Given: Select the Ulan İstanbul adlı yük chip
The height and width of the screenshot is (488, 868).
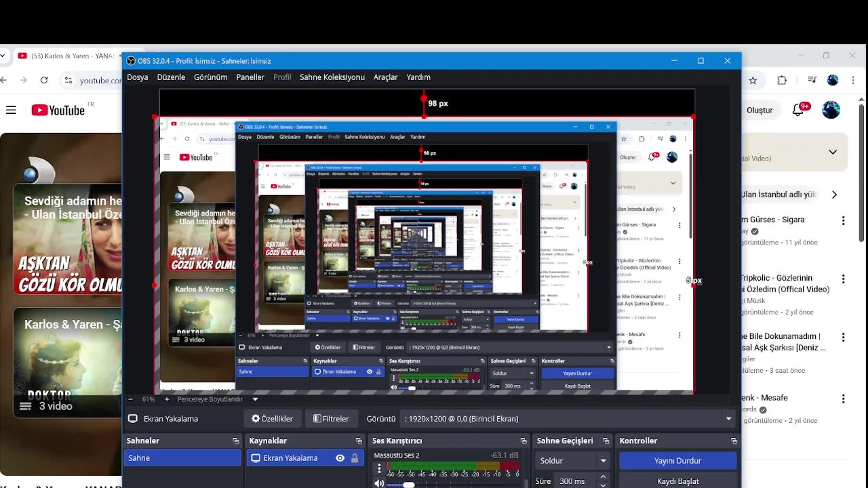Looking at the screenshot, I should point(779,195).
